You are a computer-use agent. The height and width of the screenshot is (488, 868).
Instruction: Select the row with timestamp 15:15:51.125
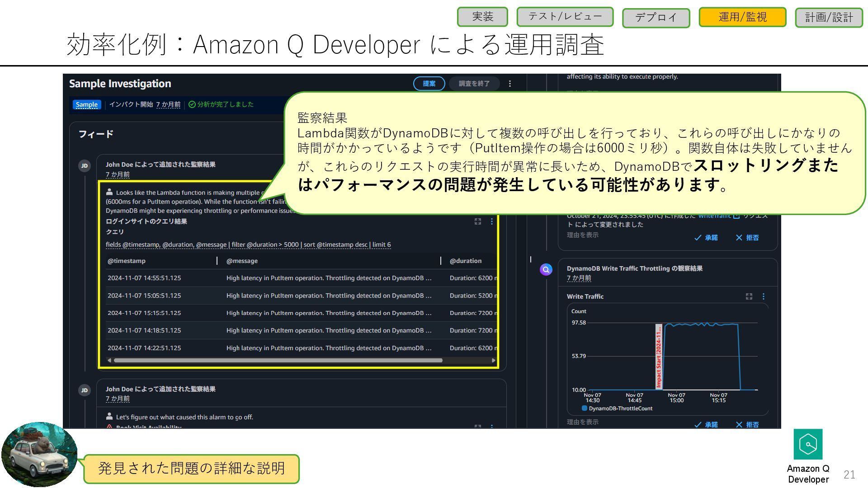302,313
